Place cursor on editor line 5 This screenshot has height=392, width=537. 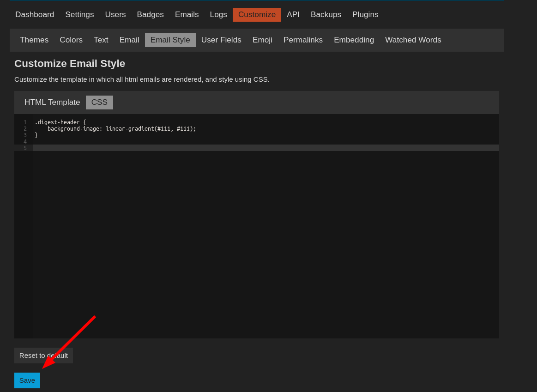231,148
